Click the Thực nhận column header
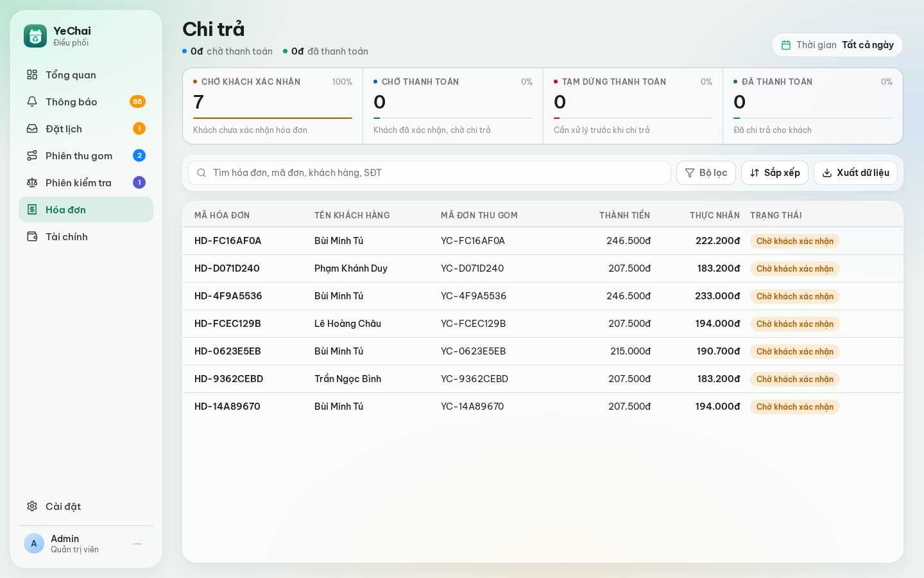The image size is (924, 578). click(714, 215)
